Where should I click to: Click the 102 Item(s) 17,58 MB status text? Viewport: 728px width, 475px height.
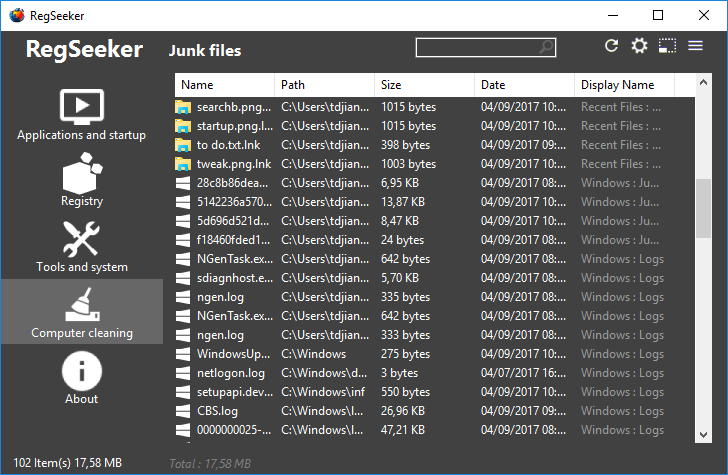click(x=67, y=463)
